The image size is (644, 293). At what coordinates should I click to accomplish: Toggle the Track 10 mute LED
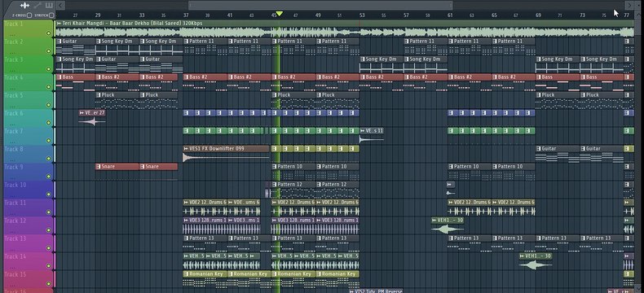click(x=48, y=195)
